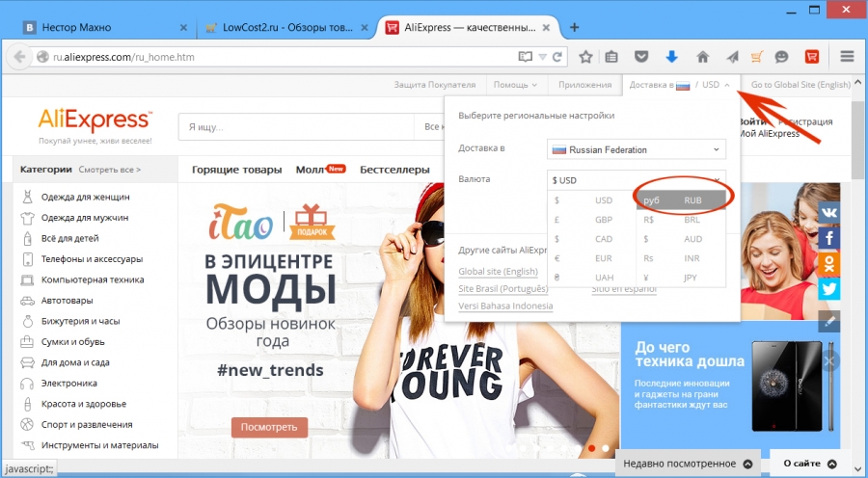Collapse the Доставка в / USD dropdown

[680, 85]
